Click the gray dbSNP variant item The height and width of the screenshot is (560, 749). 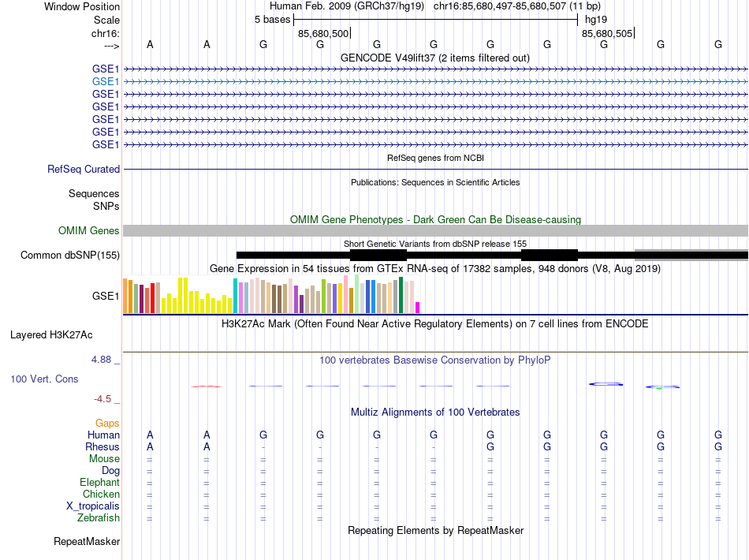tap(691, 255)
